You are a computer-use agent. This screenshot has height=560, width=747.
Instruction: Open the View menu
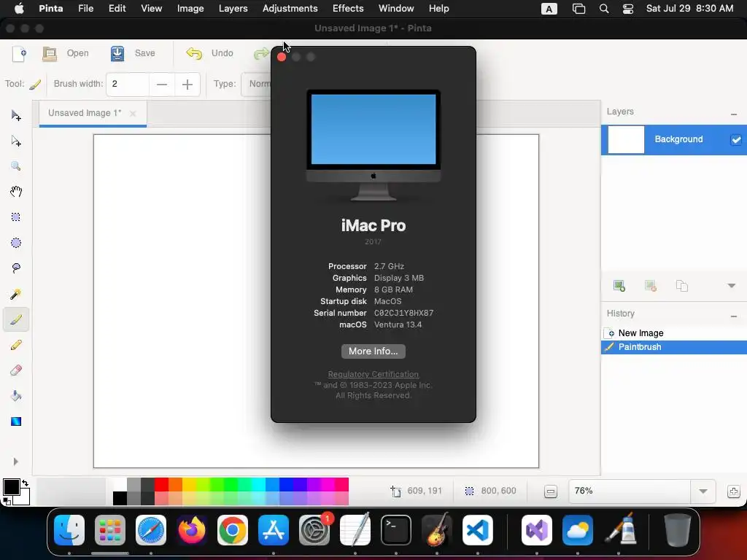pos(152,9)
